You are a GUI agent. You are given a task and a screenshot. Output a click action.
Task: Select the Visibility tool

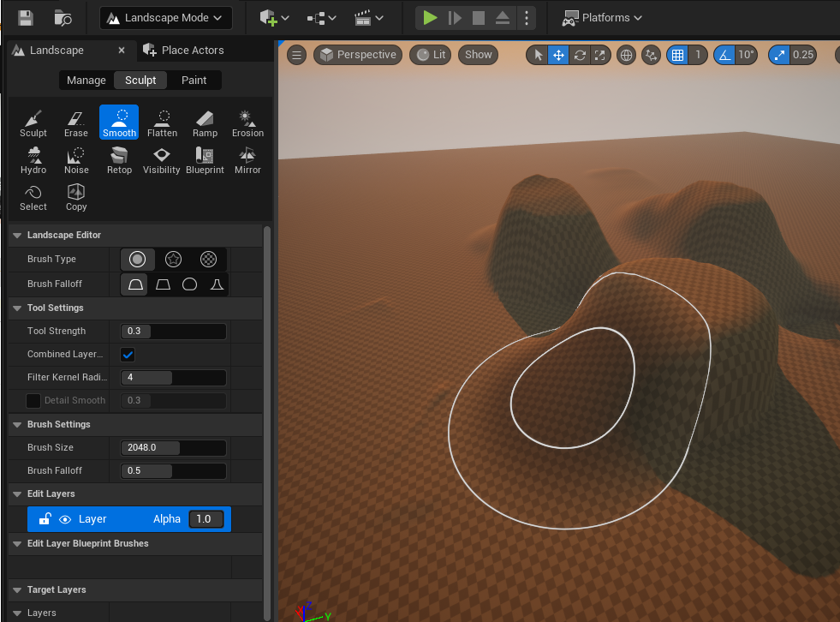pyautogui.click(x=162, y=160)
